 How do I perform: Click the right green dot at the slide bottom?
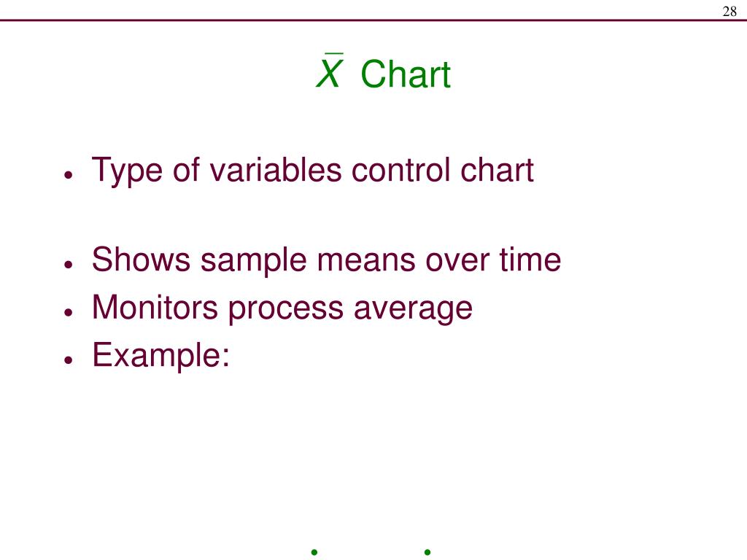[x=427, y=553]
